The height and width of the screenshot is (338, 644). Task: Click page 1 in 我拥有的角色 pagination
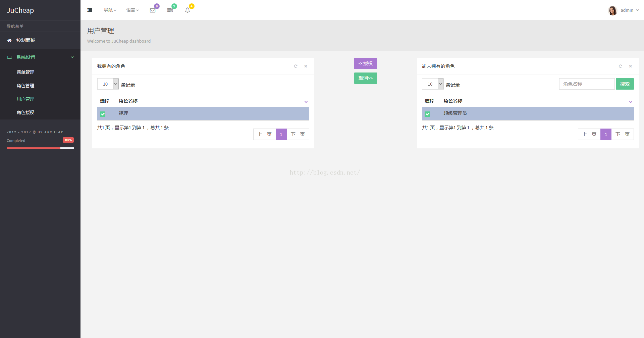[281, 134]
